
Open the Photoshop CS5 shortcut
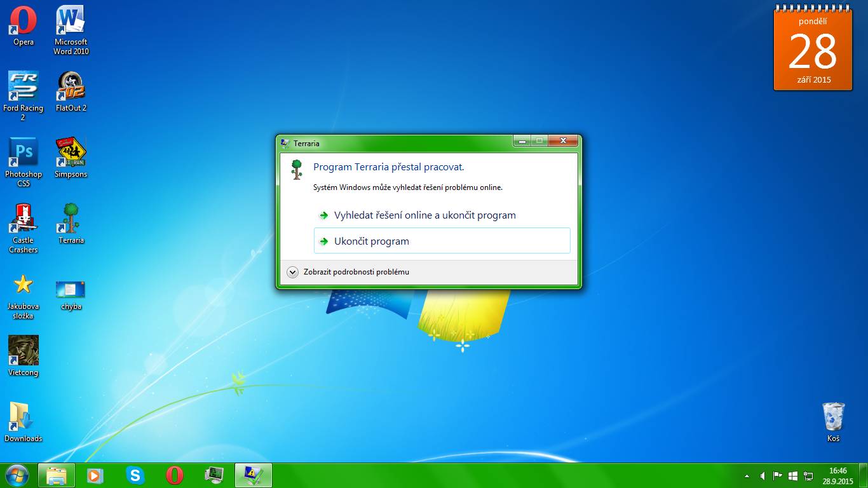click(24, 162)
